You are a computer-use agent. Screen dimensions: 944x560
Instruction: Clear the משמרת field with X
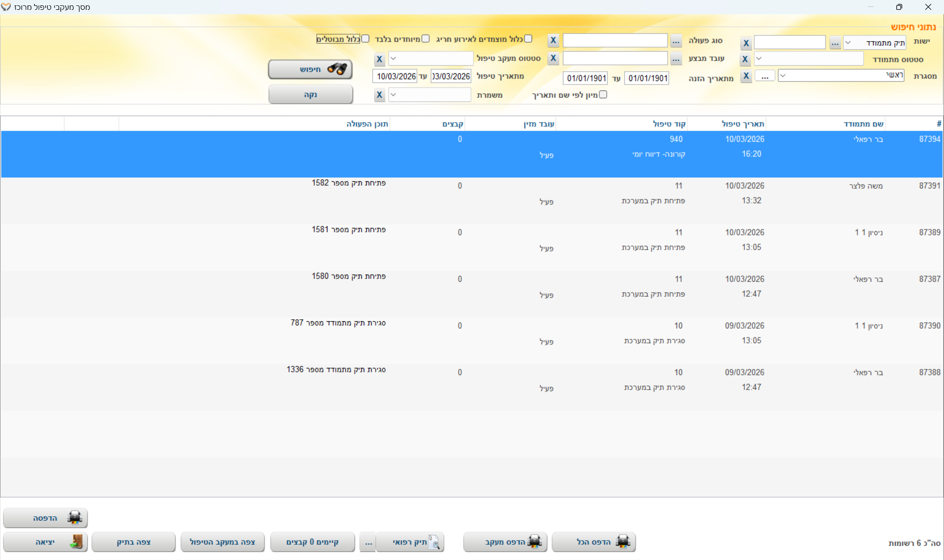379,95
